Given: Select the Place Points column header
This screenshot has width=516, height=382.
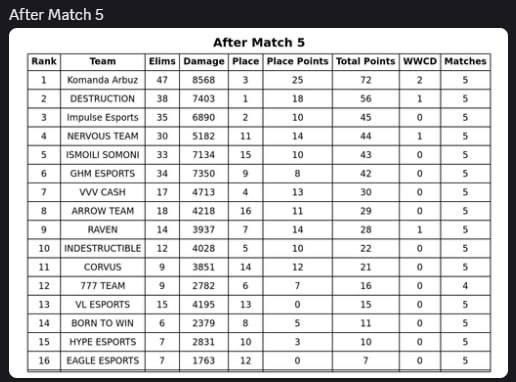Looking at the screenshot, I should [x=297, y=61].
